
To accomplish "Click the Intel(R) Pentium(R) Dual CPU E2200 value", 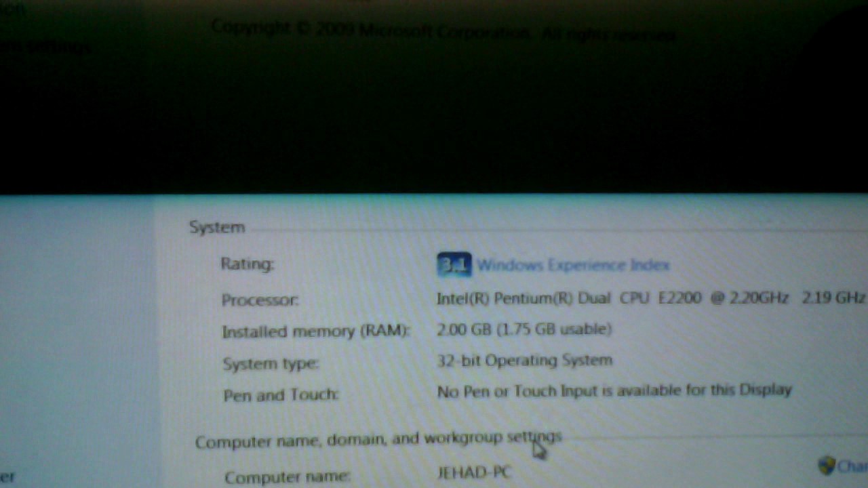I will pyautogui.click(x=650, y=298).
